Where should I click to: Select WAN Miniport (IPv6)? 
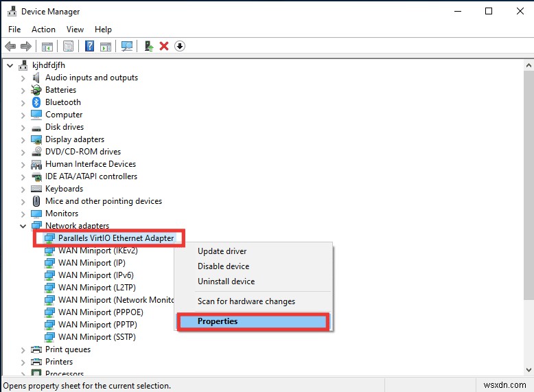click(x=96, y=275)
